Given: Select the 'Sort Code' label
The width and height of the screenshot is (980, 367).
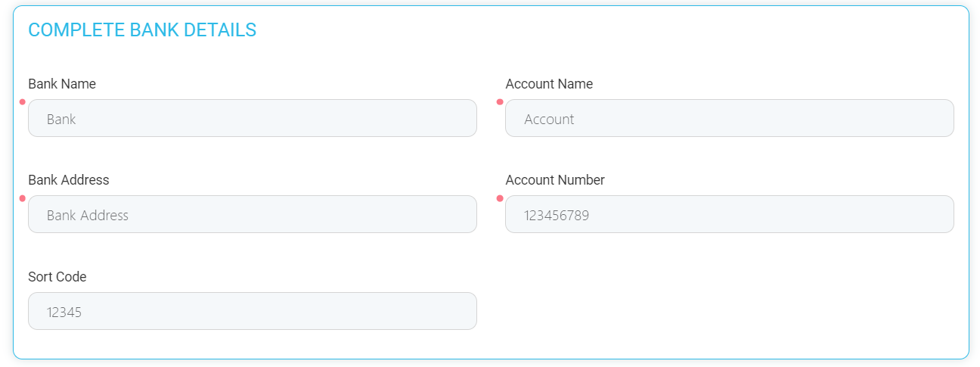Looking at the screenshot, I should 57,277.
